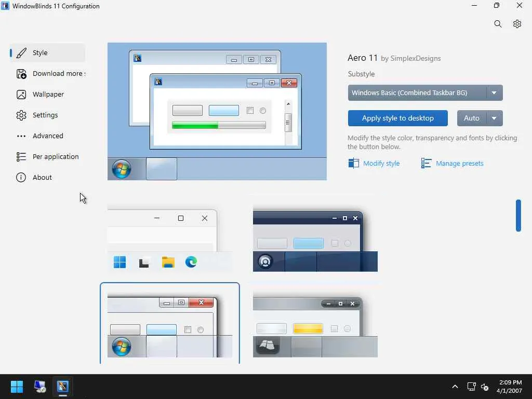
Task: Open the top-right gear settings icon
Action: [x=517, y=24]
